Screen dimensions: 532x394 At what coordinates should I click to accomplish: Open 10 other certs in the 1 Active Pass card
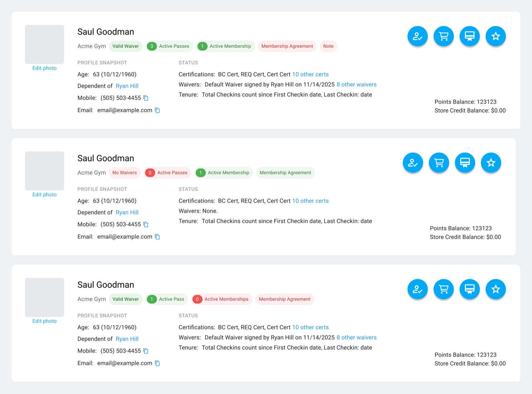coord(310,328)
